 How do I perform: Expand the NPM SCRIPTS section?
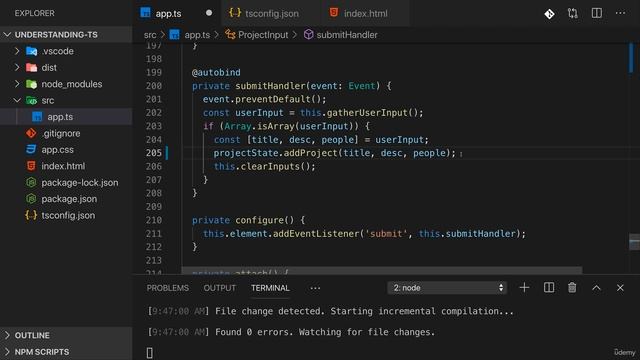[x=66, y=352]
